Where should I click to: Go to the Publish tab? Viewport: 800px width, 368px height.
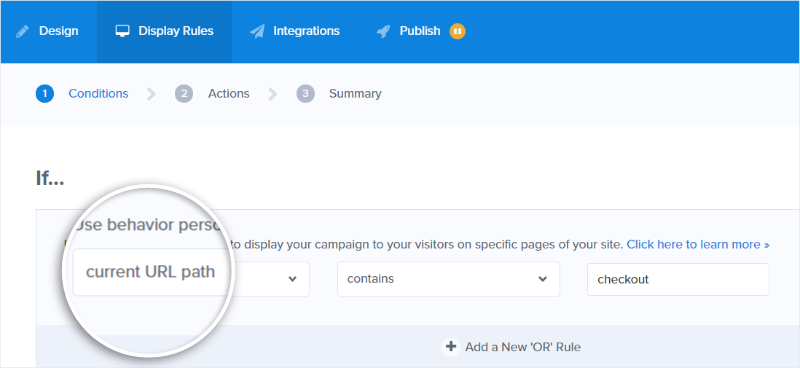tap(420, 31)
